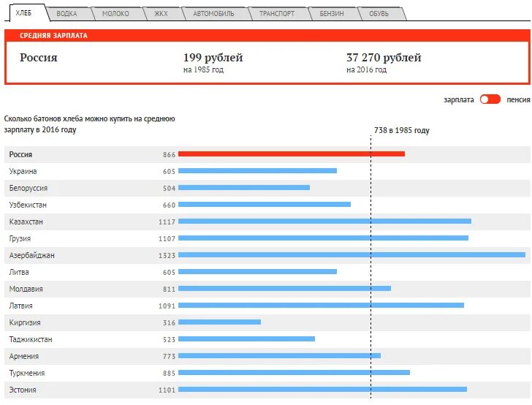Select the Литва row label
Image resolution: width=532 pixels, height=405 pixels.
(x=19, y=272)
